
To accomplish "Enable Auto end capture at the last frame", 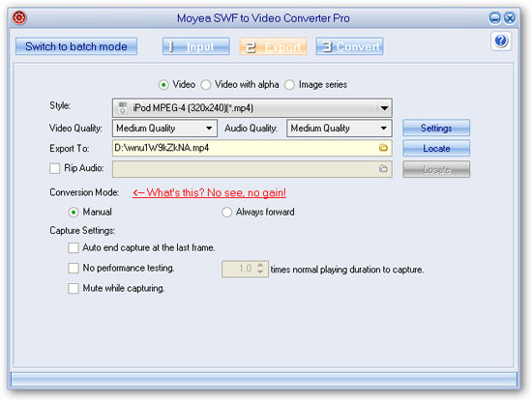I will click(x=74, y=247).
